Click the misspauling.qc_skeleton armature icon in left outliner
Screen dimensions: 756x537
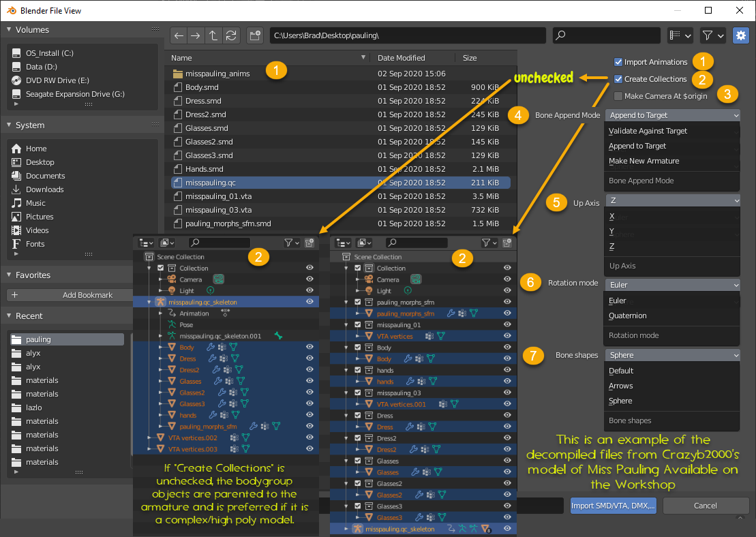(161, 302)
